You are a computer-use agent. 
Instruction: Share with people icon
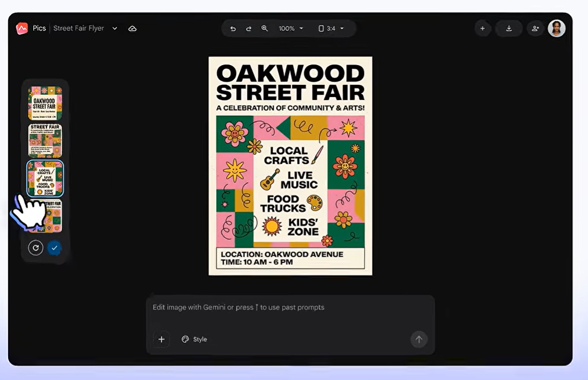[x=535, y=29]
